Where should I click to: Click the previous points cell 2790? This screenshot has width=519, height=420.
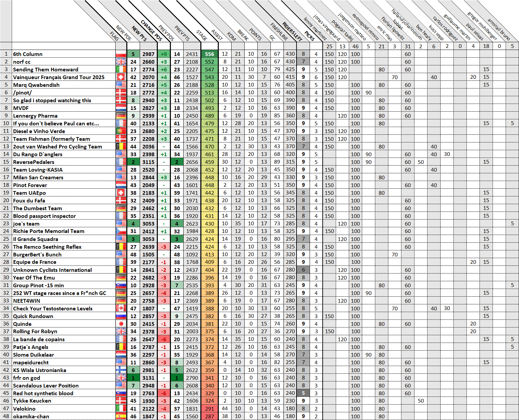tap(192, 378)
